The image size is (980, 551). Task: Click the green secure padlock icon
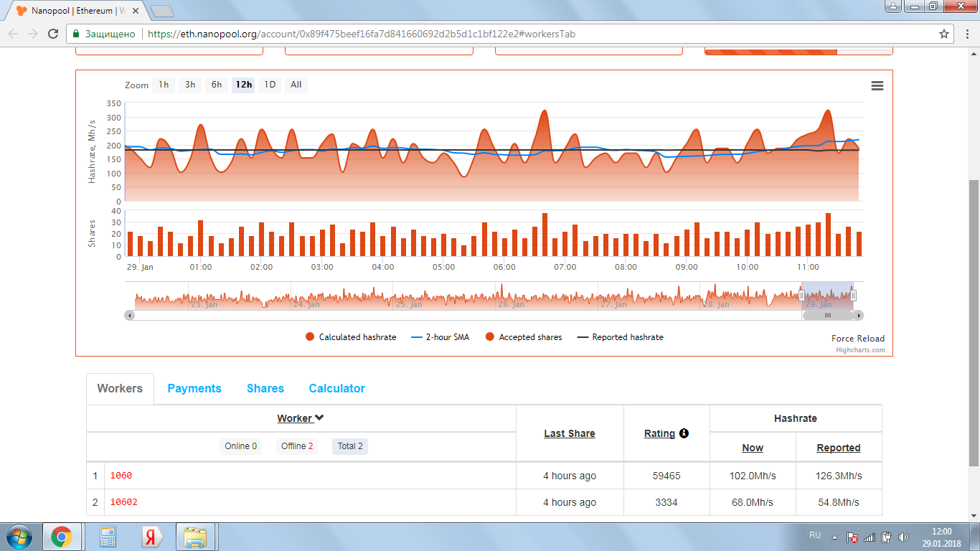75,34
